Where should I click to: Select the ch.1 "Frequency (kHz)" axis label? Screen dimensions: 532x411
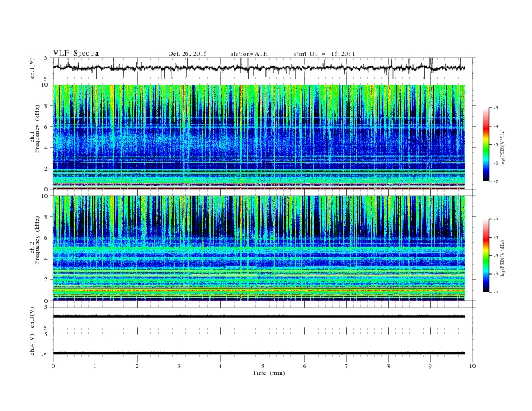point(38,129)
